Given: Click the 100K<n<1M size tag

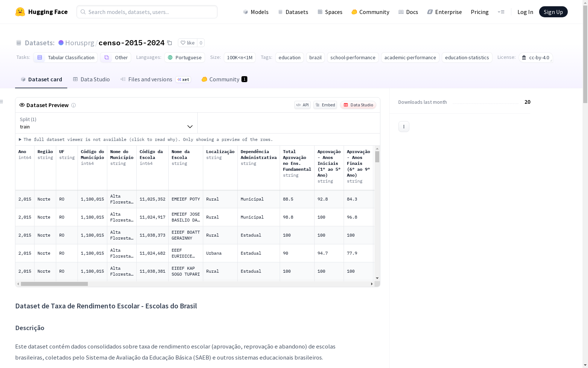Looking at the screenshot, I should pos(240,57).
